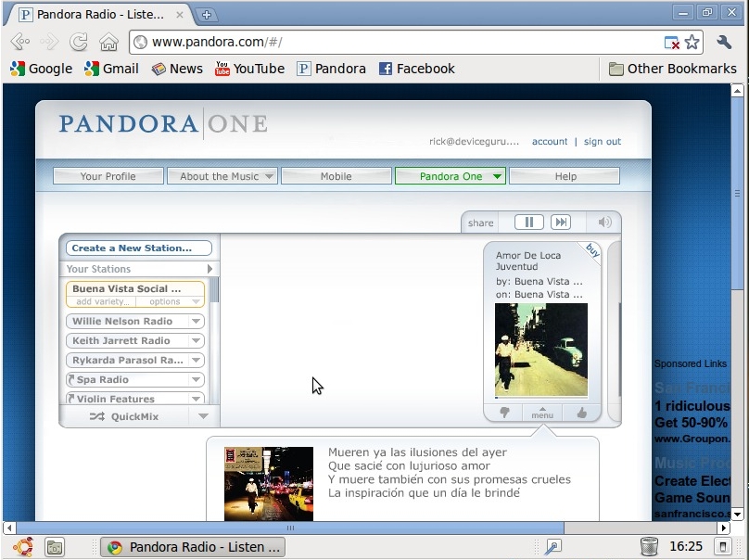
Task: Open the taskbar trash icon
Action: click(649, 547)
